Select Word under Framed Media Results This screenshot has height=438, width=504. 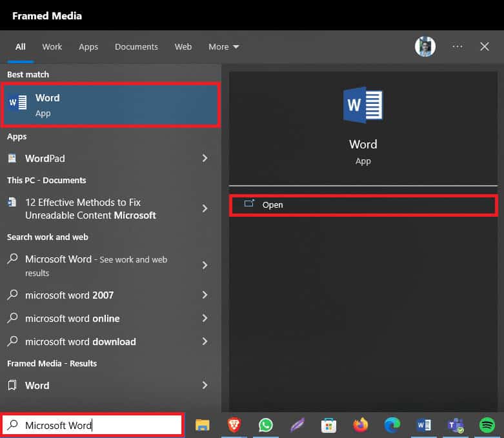click(110, 385)
